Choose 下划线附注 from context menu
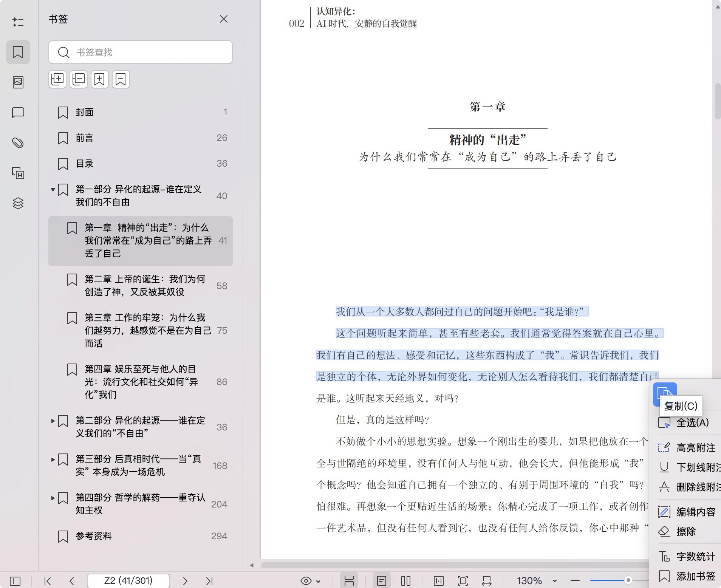The height and width of the screenshot is (588, 721). (689, 467)
